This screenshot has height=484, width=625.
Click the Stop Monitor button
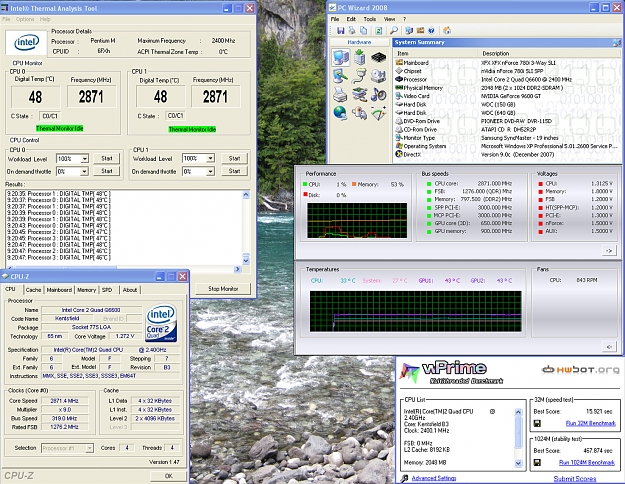pyautogui.click(x=223, y=289)
